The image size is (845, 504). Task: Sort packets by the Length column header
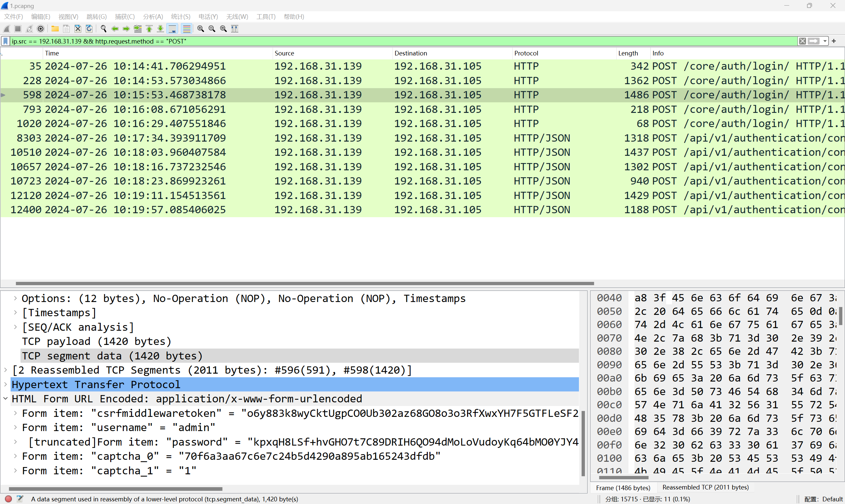pos(633,53)
